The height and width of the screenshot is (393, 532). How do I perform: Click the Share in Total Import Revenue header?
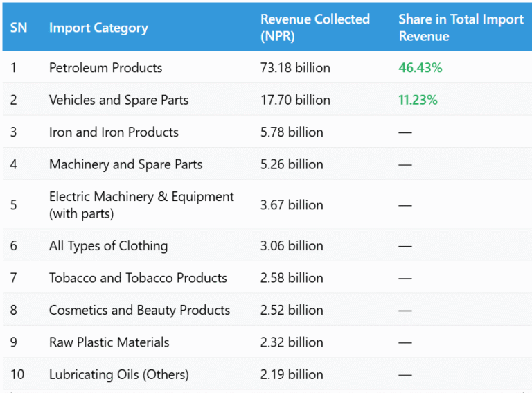pos(461,28)
